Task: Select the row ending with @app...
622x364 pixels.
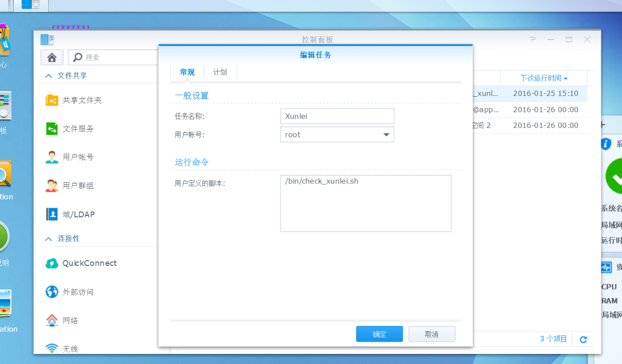Action: point(530,110)
